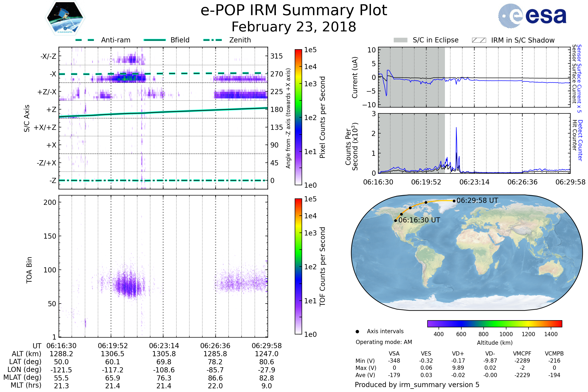Click the February 23, 2018 date heading
The width and height of the screenshot is (588, 392).
tap(294, 27)
